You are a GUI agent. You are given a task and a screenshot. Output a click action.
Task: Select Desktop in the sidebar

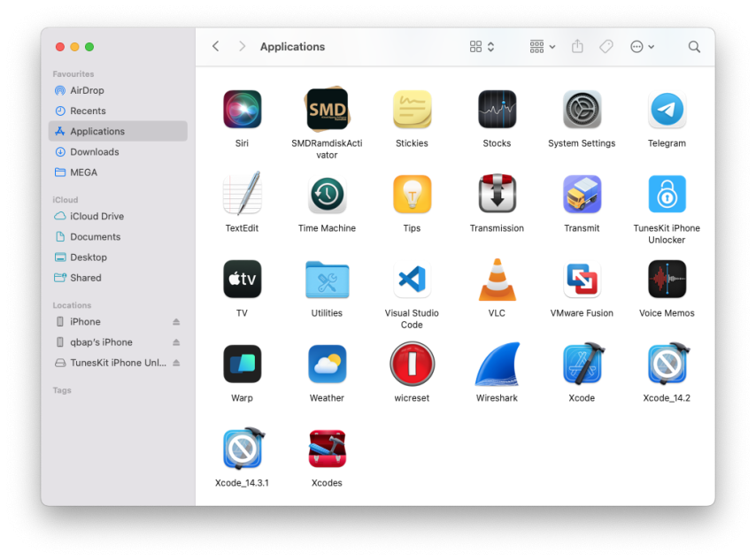point(118,257)
